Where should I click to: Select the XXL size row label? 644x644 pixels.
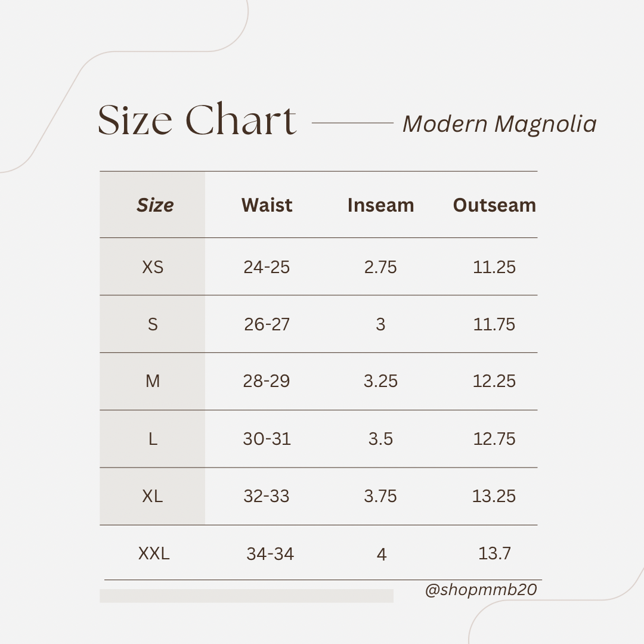point(154,553)
